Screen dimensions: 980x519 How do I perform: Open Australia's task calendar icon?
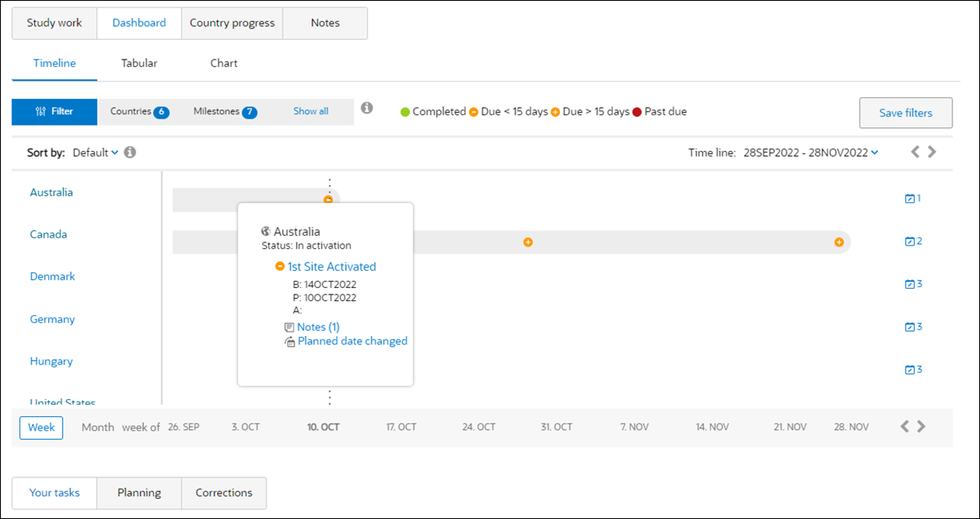click(912, 198)
